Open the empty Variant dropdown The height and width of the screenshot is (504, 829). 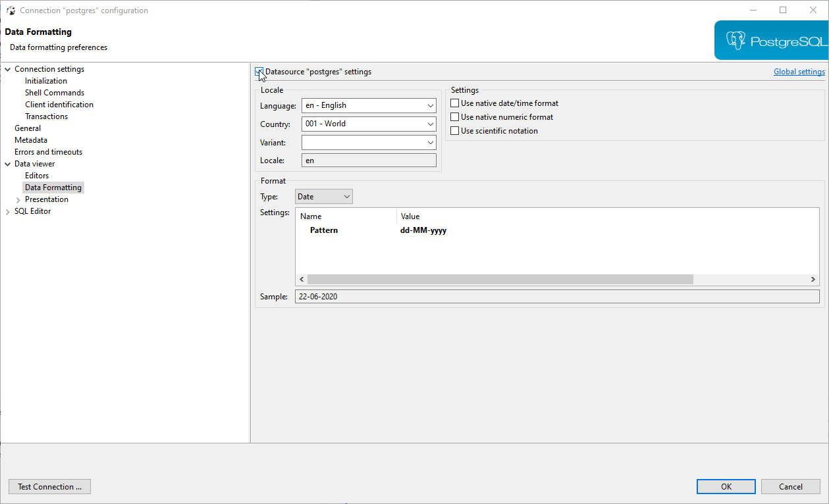(430, 142)
